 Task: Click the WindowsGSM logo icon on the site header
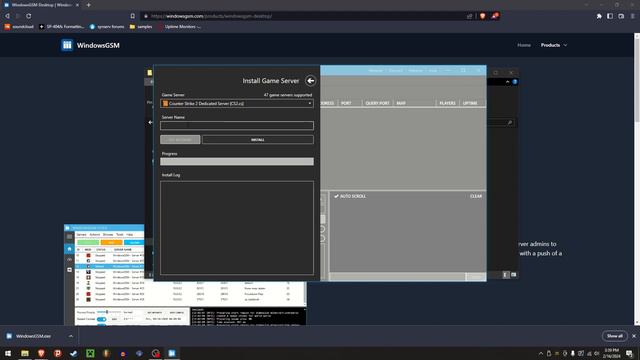[x=67, y=45]
